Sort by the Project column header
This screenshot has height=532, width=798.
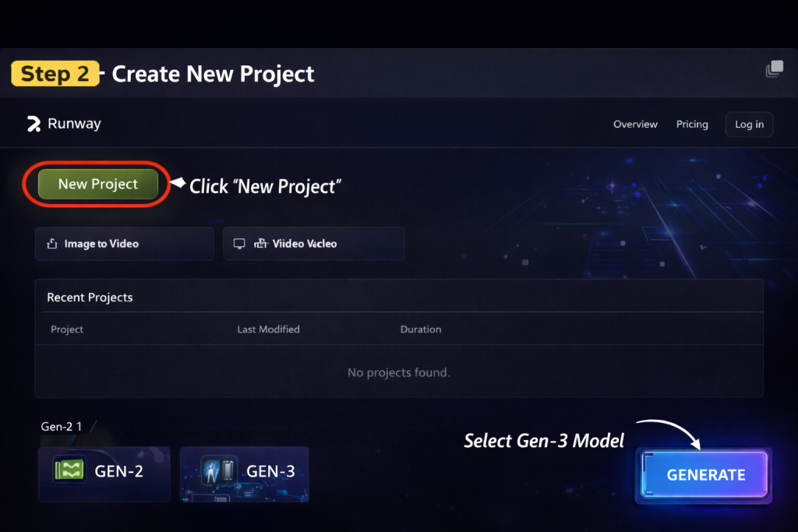[67, 329]
